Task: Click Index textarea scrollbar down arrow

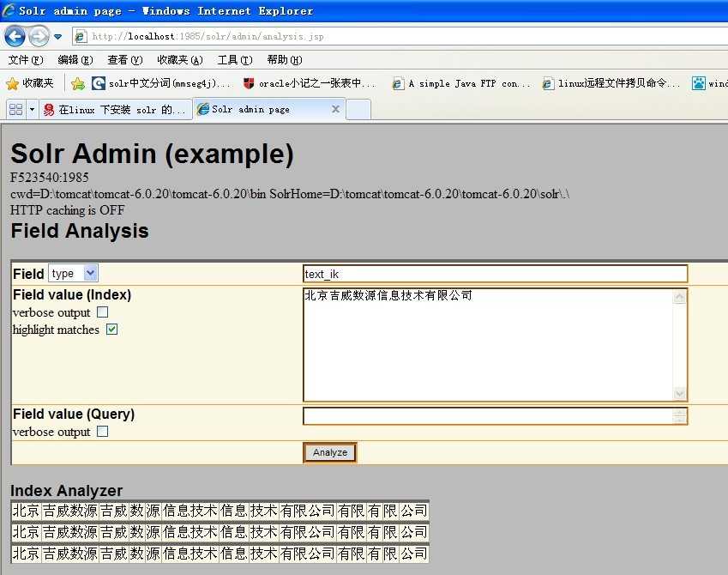Action: (679, 394)
